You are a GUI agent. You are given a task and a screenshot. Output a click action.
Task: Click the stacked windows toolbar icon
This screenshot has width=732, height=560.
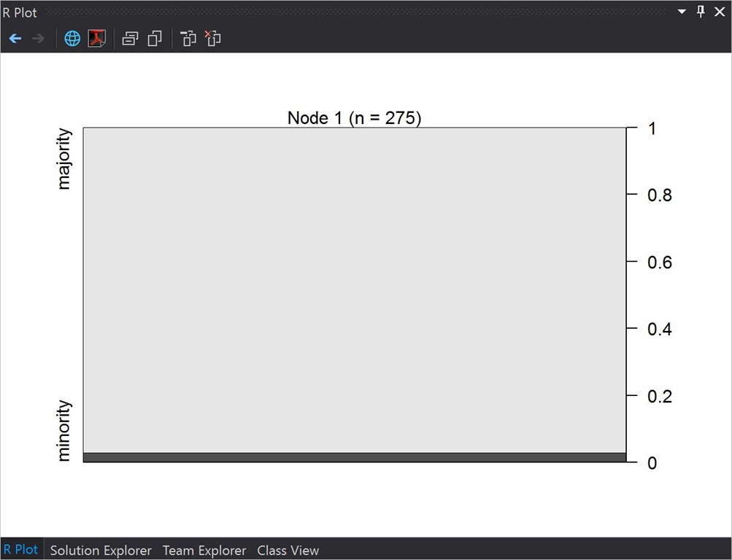[131, 39]
